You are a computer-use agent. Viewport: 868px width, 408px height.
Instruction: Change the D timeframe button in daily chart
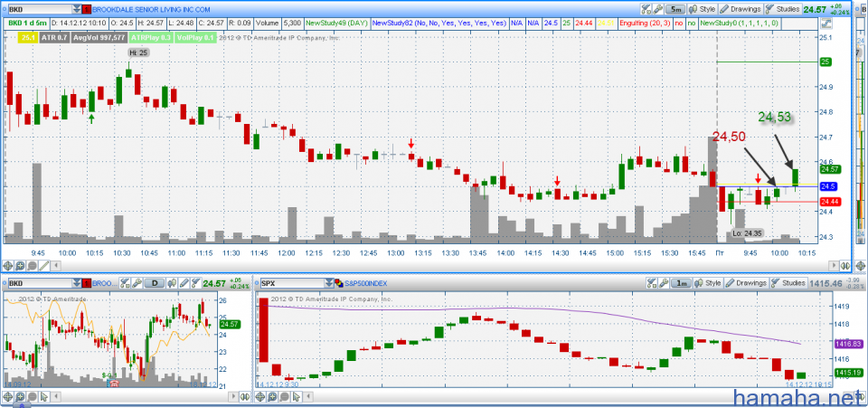[x=155, y=283]
